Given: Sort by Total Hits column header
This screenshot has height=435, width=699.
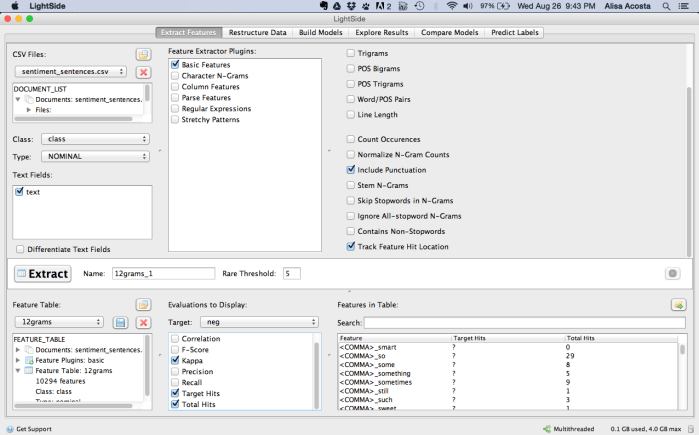Looking at the screenshot, I should (x=621, y=338).
